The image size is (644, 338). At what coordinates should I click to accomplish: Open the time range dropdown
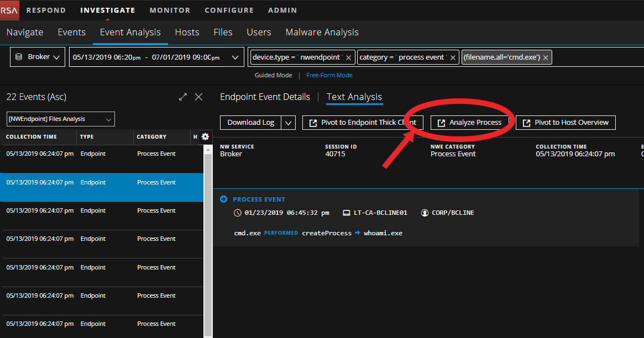(156, 57)
